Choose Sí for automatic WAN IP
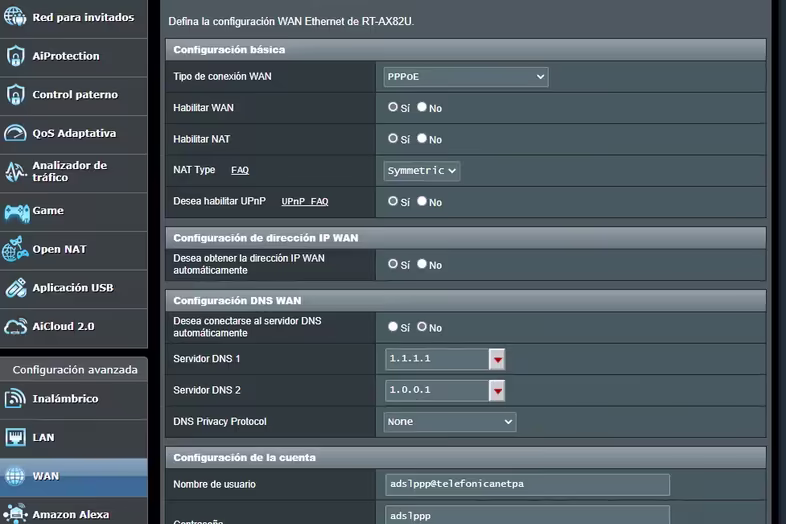The image size is (786, 524). 392,264
